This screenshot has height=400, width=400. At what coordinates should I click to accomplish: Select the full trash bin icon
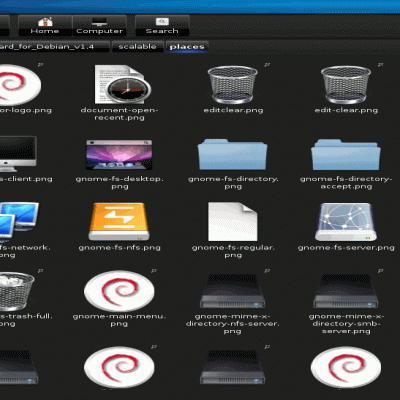(17, 291)
